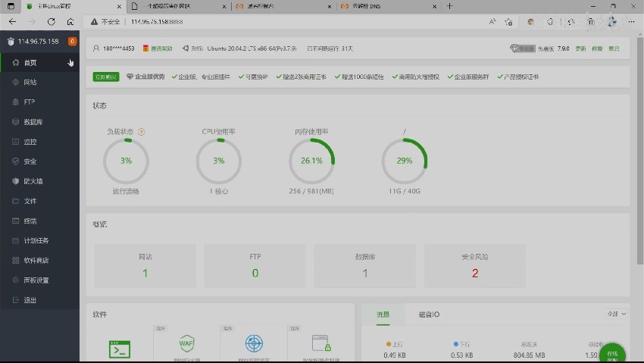The height and width of the screenshot is (363, 644).
Task: Click the 修复 repair link
Action: 597,49
